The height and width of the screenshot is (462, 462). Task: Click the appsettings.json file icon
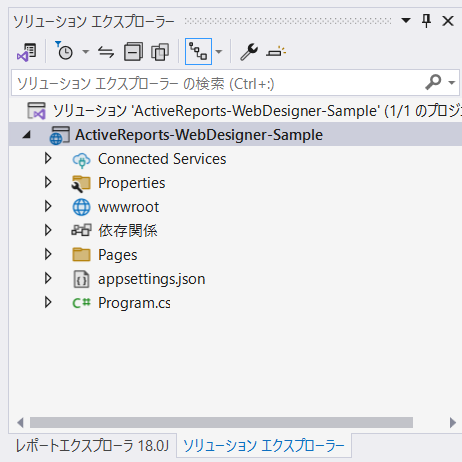pyautogui.click(x=81, y=279)
